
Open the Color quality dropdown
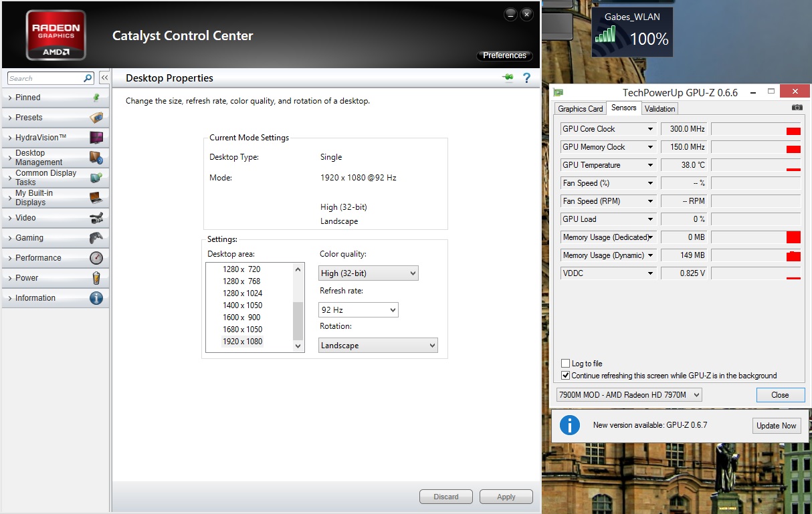point(369,273)
